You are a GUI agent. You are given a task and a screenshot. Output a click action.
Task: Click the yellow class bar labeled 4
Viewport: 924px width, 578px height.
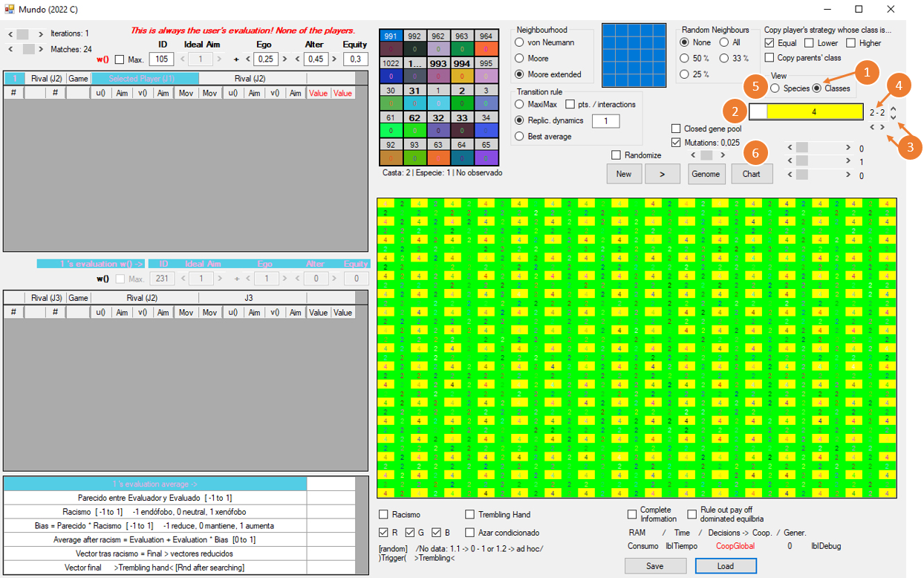tap(814, 112)
